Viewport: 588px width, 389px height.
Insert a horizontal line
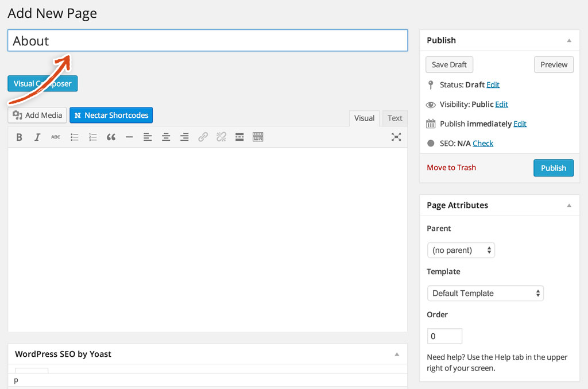(129, 137)
